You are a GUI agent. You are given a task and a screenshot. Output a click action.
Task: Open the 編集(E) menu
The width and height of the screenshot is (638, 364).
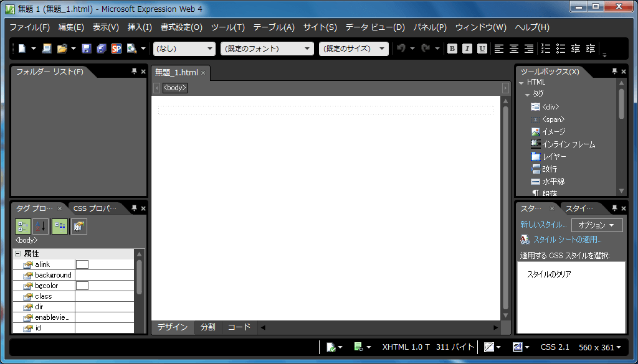click(71, 27)
